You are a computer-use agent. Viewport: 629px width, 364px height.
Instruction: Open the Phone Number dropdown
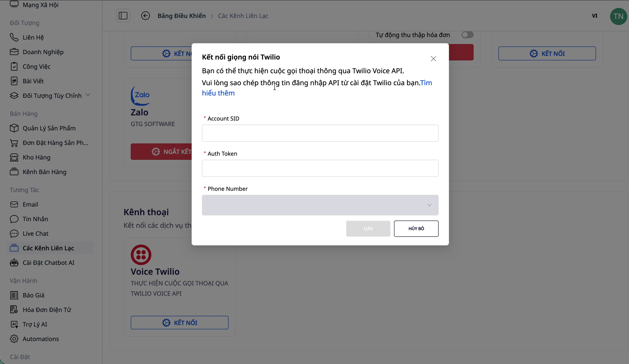[320, 205]
